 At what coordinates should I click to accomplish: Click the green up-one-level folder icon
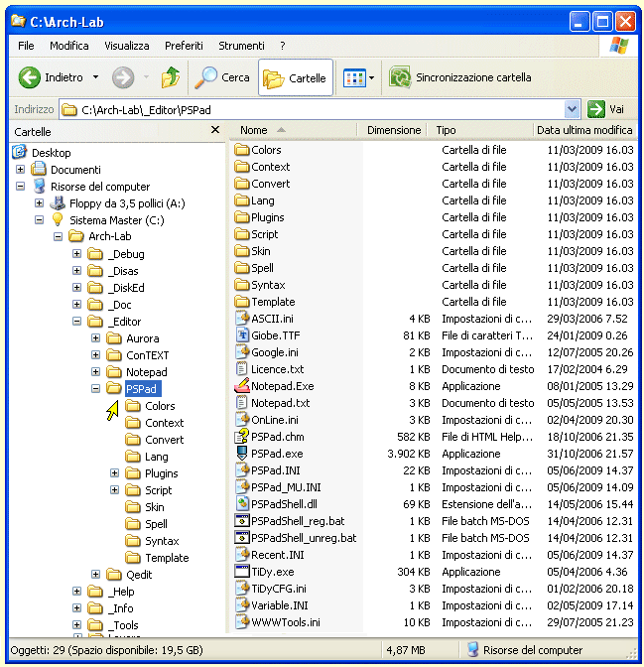coord(170,77)
